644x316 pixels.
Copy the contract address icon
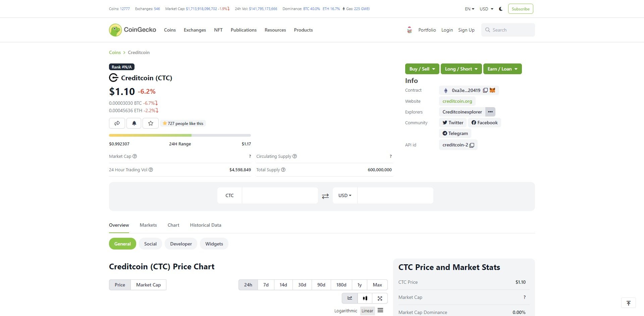coord(485,90)
